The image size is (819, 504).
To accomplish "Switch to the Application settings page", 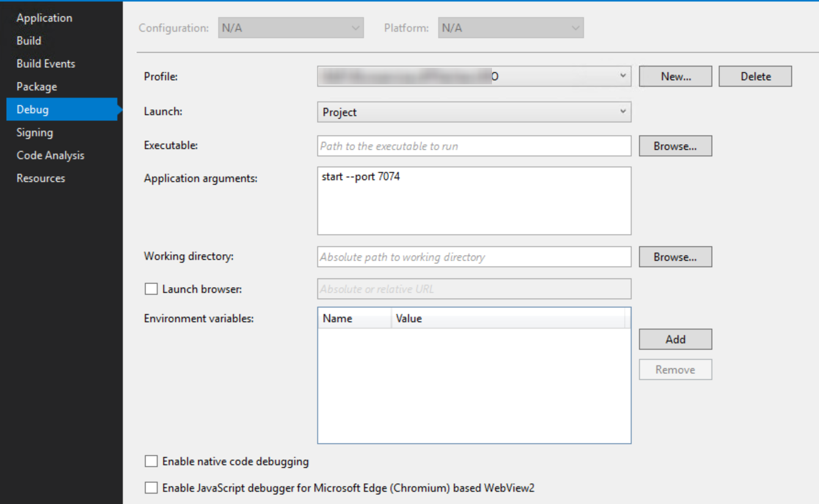I will click(44, 18).
